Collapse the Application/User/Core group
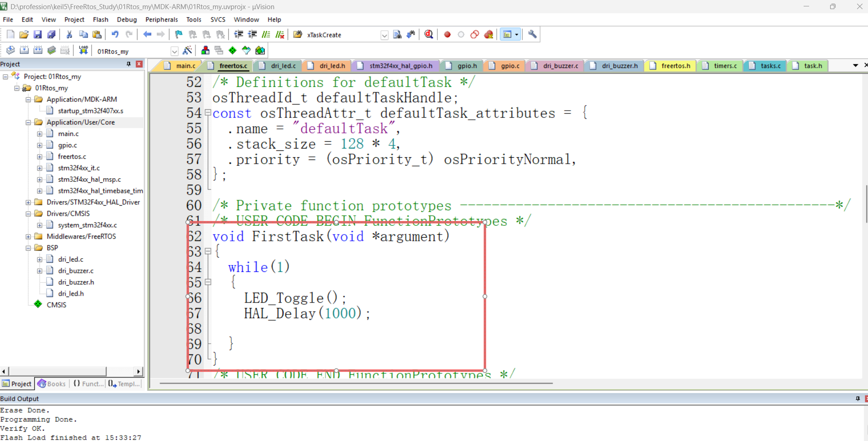Image resolution: width=868 pixels, height=441 pixels. click(28, 122)
